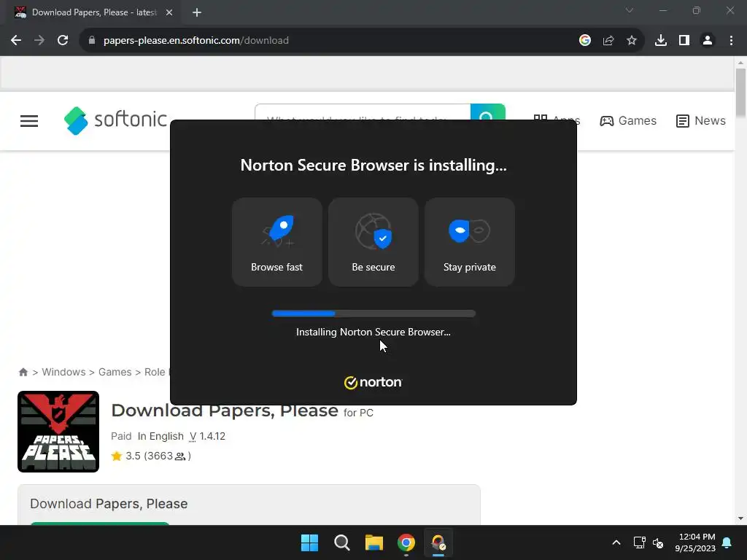Share this page via address bar icon
Image resolution: width=747 pixels, height=560 pixels.
(x=608, y=41)
